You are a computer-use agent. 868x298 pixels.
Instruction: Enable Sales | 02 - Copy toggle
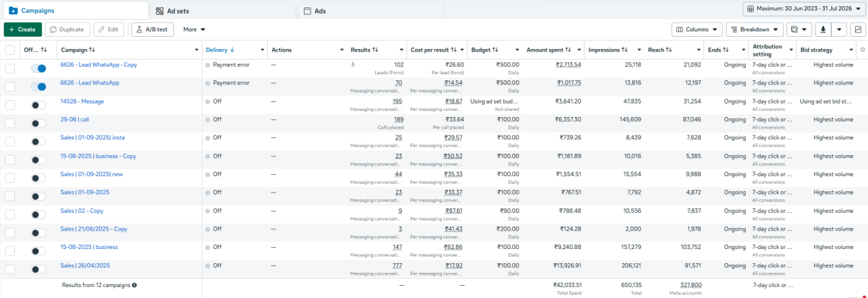point(39,214)
